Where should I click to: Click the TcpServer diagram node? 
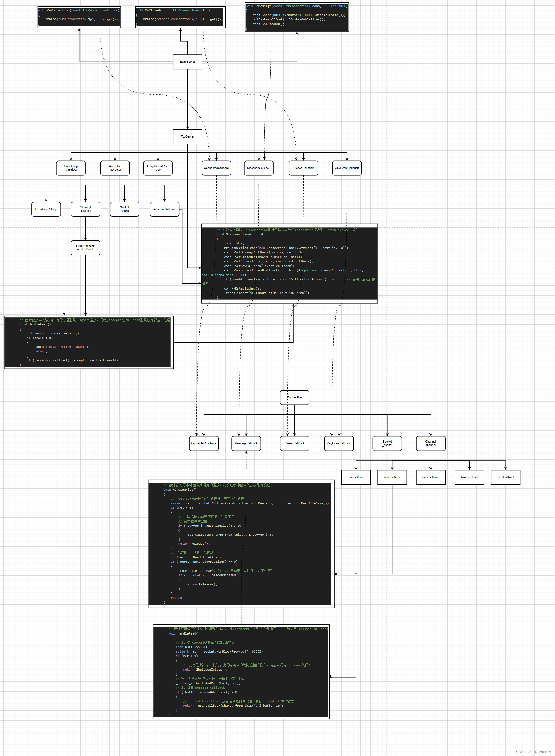[187, 136]
